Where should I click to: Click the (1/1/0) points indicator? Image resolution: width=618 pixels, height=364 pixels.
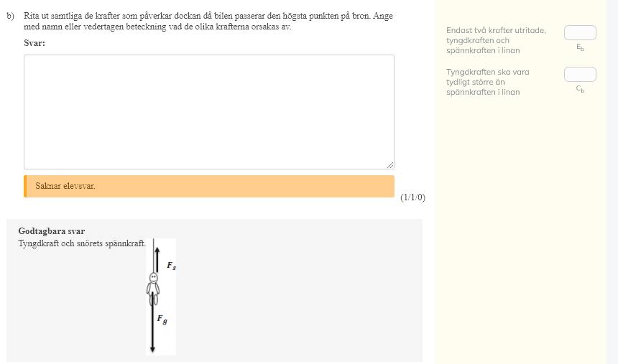(412, 197)
